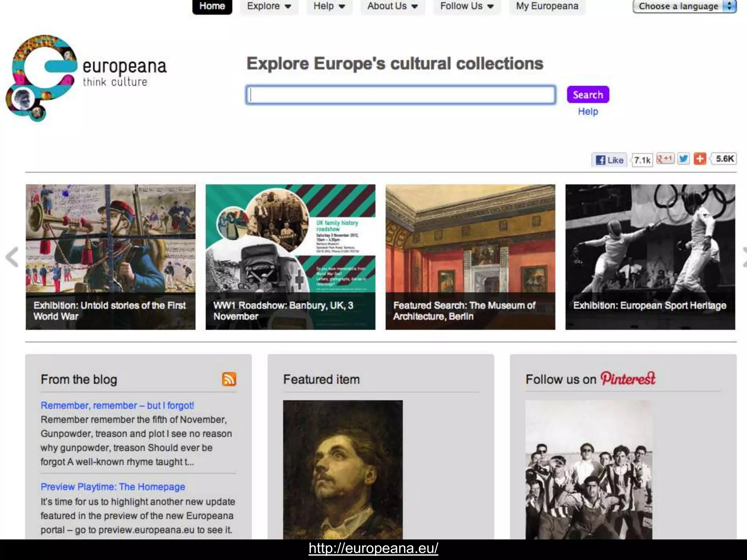Open the About Us dropdown
The width and height of the screenshot is (747, 560).
tap(392, 6)
